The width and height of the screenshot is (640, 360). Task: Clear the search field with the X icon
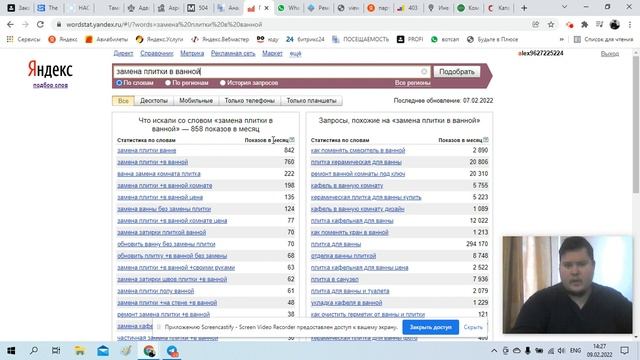pyautogui.click(x=424, y=71)
